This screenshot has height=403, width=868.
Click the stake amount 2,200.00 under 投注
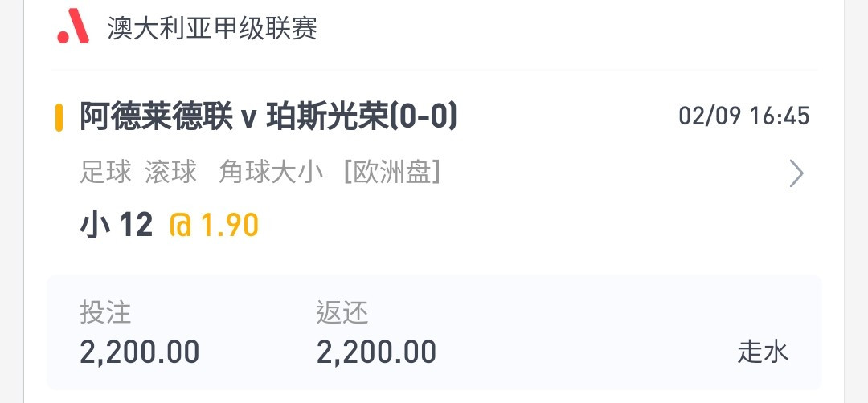140,352
